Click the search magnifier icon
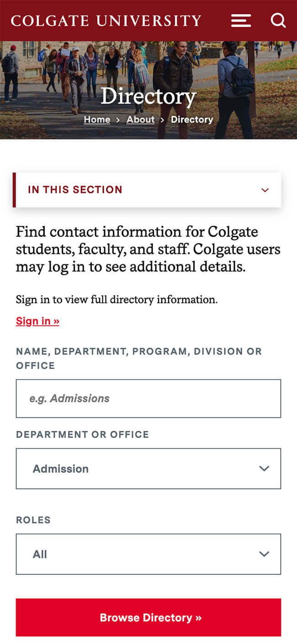 coord(278,21)
